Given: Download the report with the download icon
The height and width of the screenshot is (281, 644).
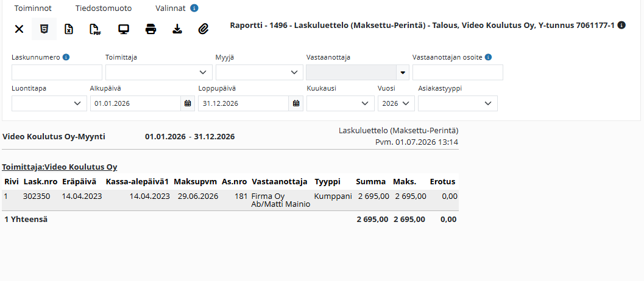Looking at the screenshot, I should 177,29.
